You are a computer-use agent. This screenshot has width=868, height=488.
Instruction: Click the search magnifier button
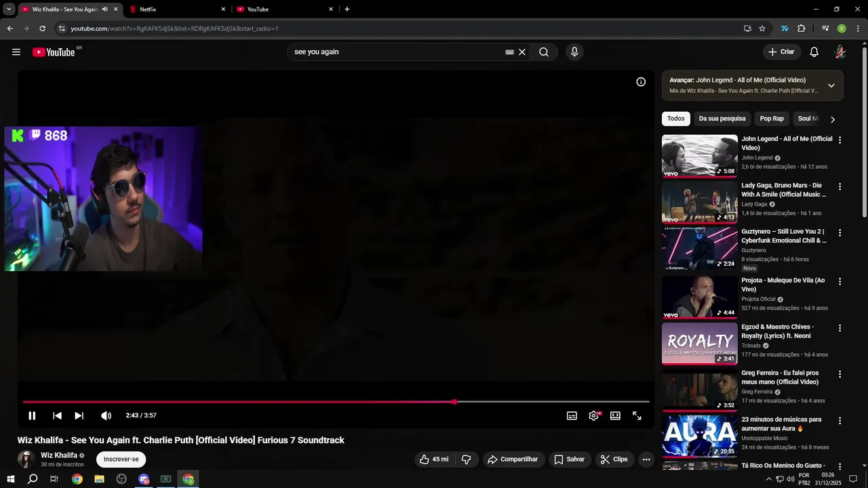coord(544,52)
